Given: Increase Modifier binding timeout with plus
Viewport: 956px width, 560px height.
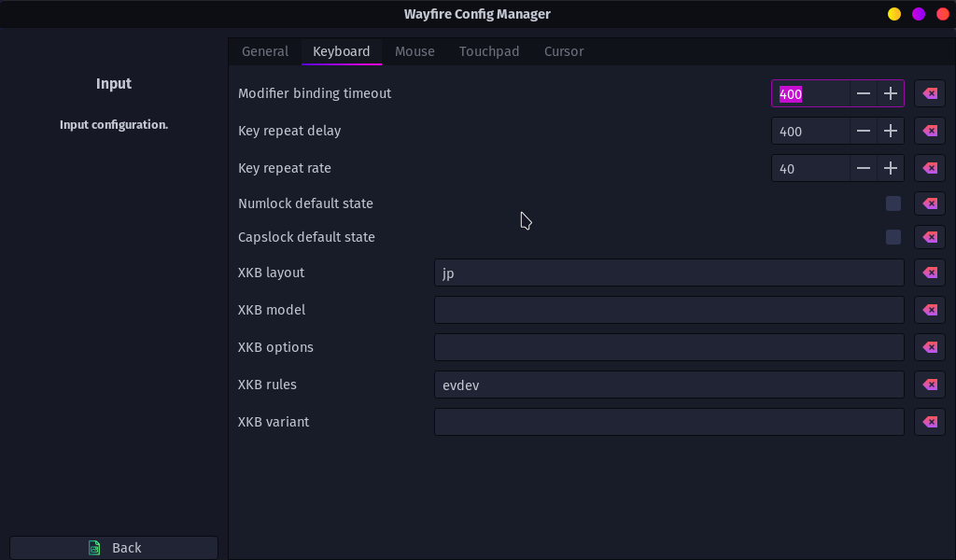Looking at the screenshot, I should click(x=891, y=93).
